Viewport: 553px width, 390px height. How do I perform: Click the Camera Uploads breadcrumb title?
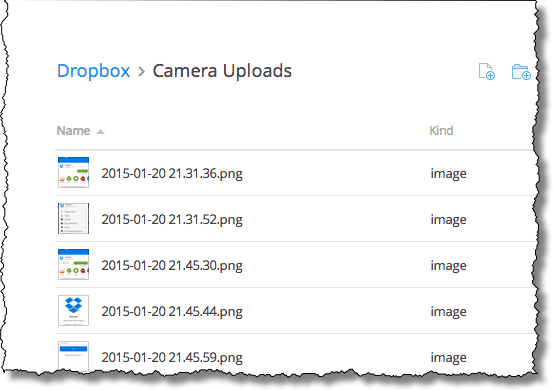[x=222, y=71]
